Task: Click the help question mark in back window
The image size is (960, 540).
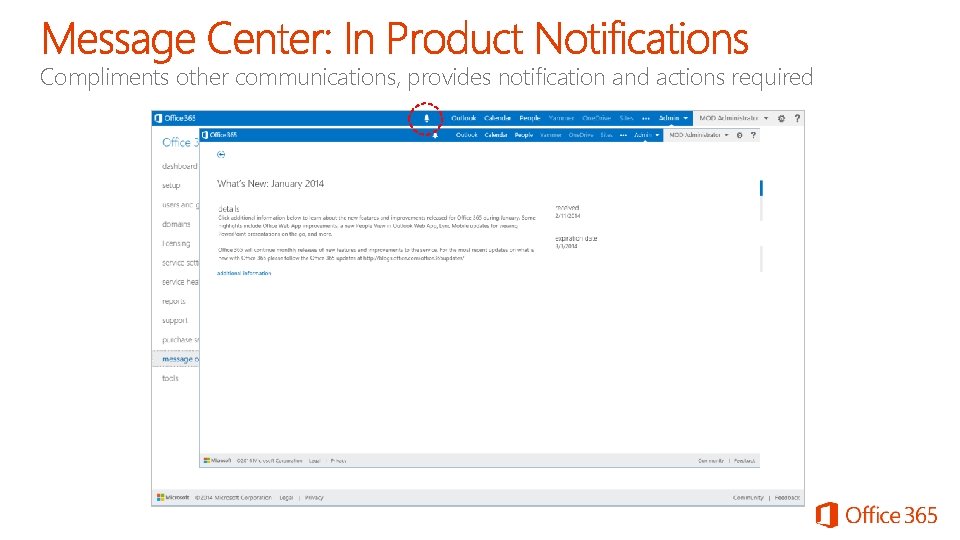Action: coord(797,119)
